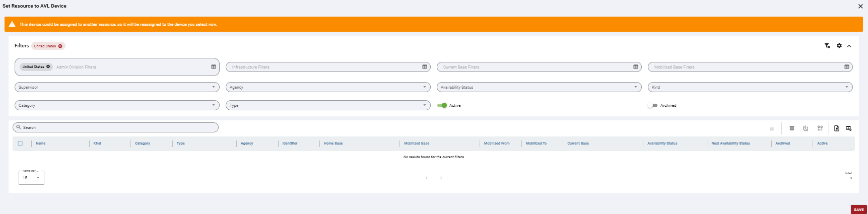Go to next page arrow in pagination
Screen dimensions: 868x214
coord(441,178)
